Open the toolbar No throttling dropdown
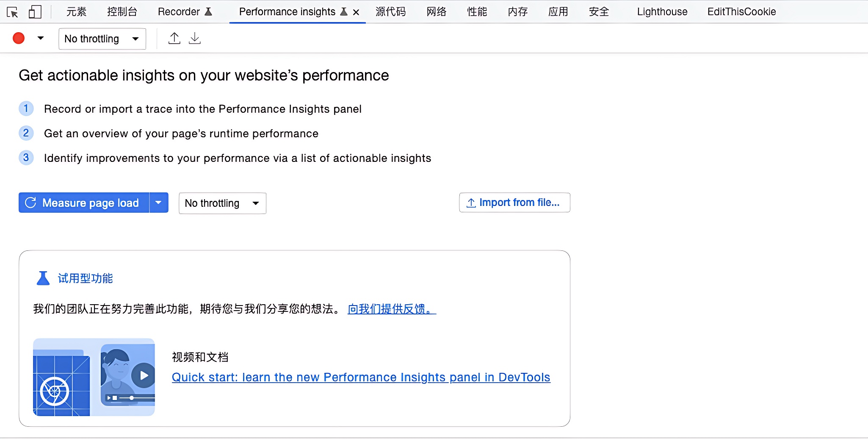This screenshot has height=439, width=868. click(x=102, y=39)
